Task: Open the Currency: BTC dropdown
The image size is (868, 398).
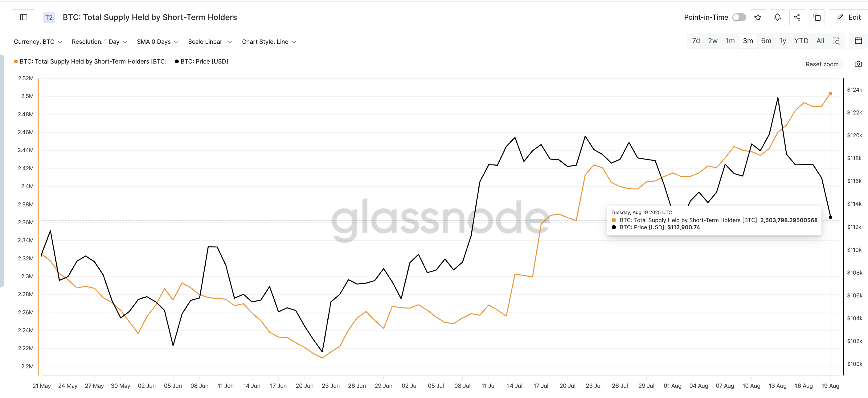Action: tap(38, 42)
